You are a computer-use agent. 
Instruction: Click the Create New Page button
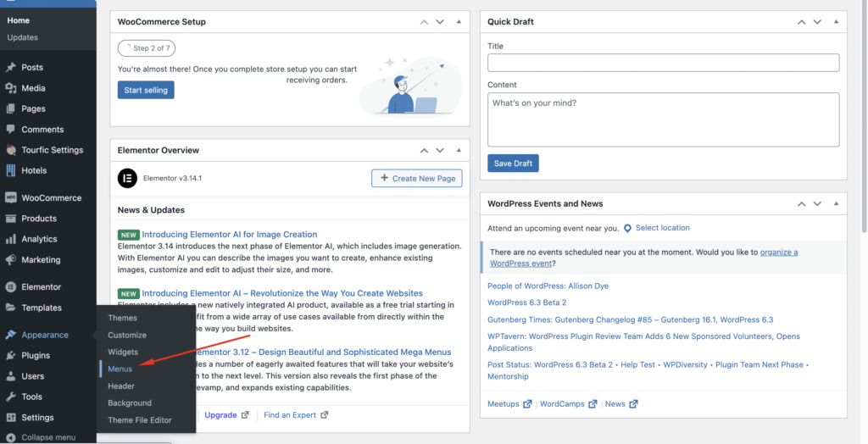click(417, 178)
